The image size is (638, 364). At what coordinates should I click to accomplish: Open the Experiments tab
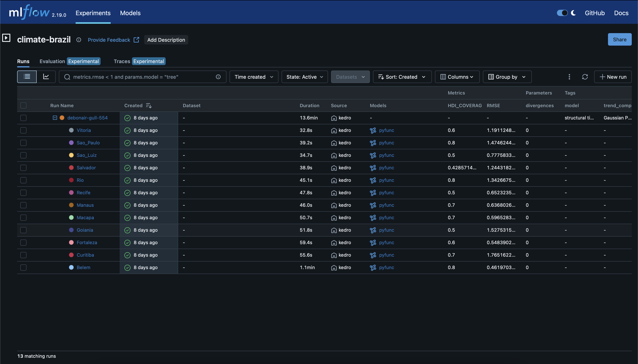pos(93,13)
